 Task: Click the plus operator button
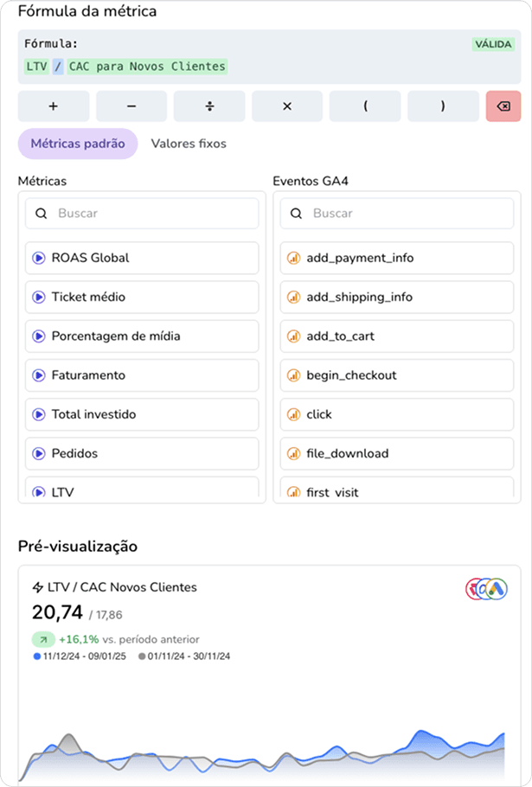click(54, 106)
